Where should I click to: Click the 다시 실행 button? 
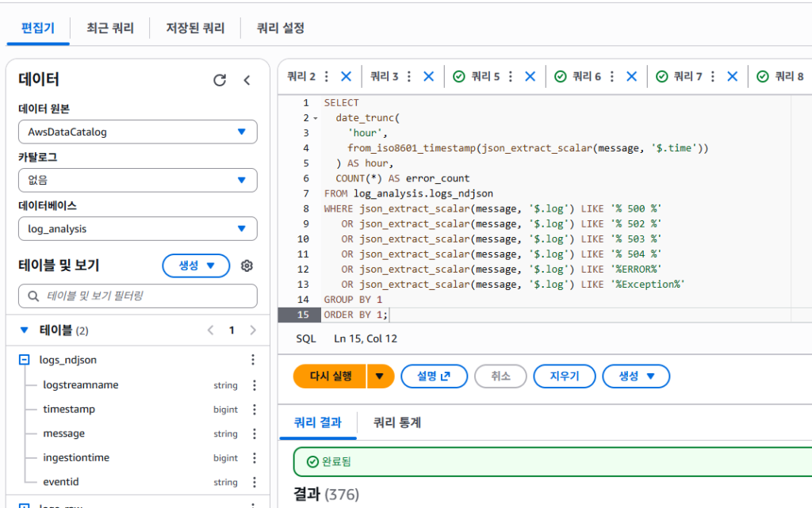coord(330,376)
